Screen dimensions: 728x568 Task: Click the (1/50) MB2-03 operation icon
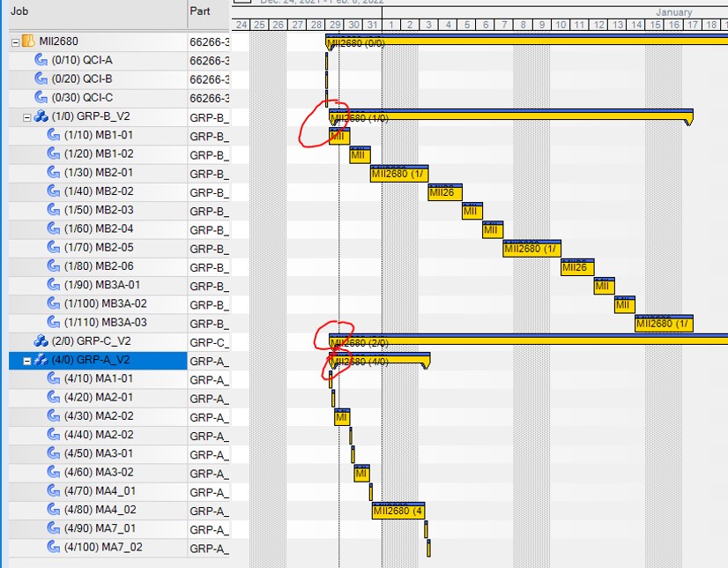click(54, 209)
